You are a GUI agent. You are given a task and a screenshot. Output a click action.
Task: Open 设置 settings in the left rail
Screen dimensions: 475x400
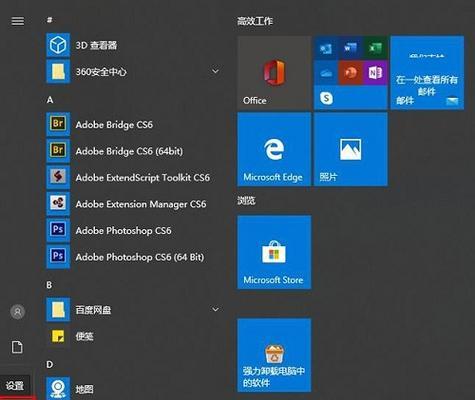tap(15, 386)
